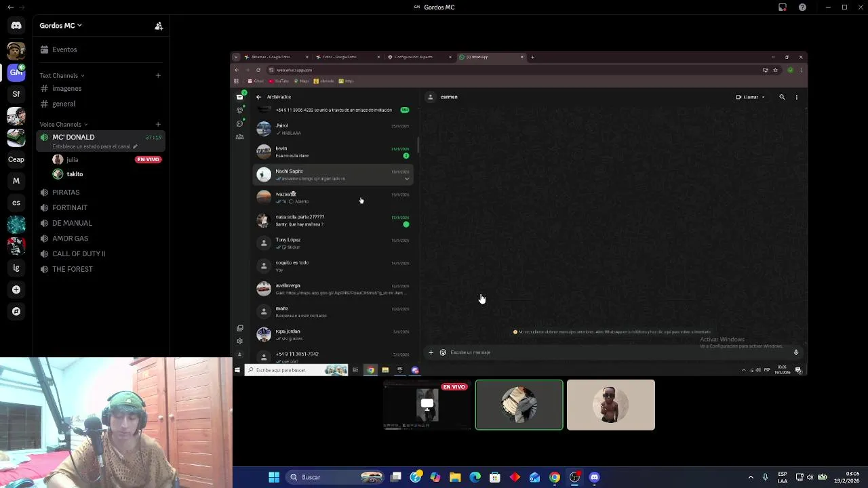
Task: Open the es server in sidebar
Action: click(16, 203)
